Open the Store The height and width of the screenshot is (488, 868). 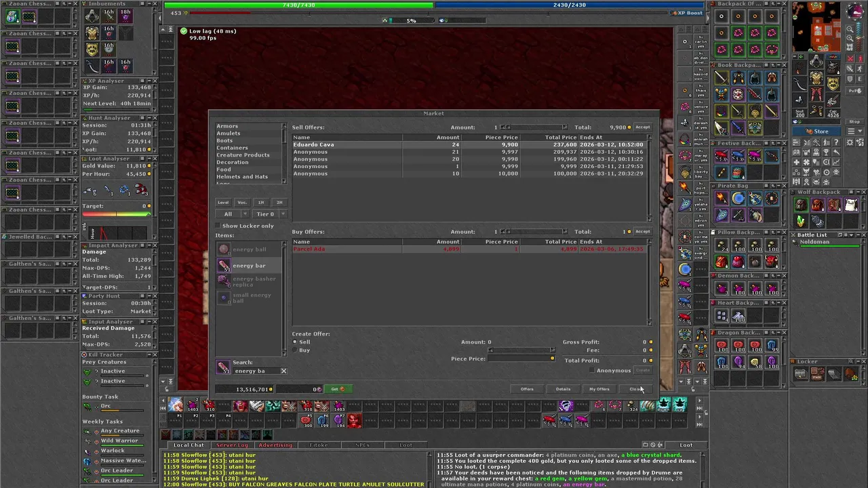[x=816, y=131]
